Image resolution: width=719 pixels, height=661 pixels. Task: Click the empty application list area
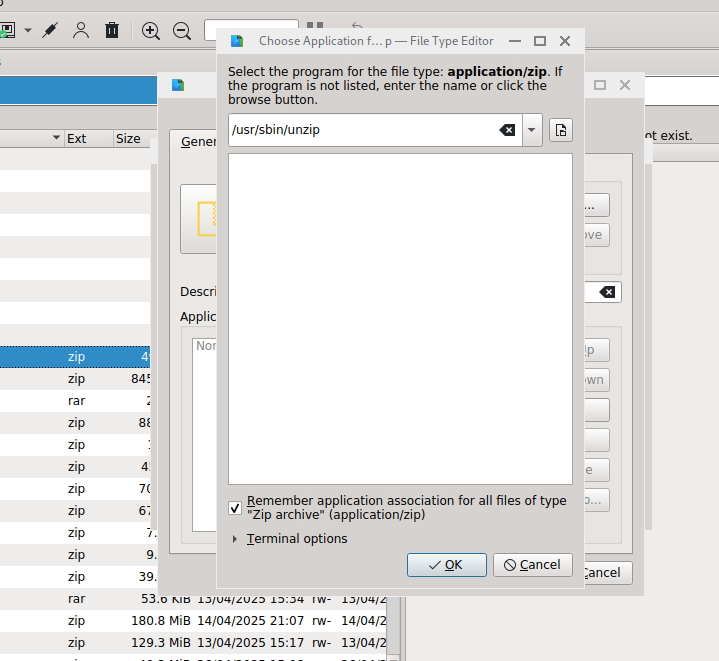(400, 319)
